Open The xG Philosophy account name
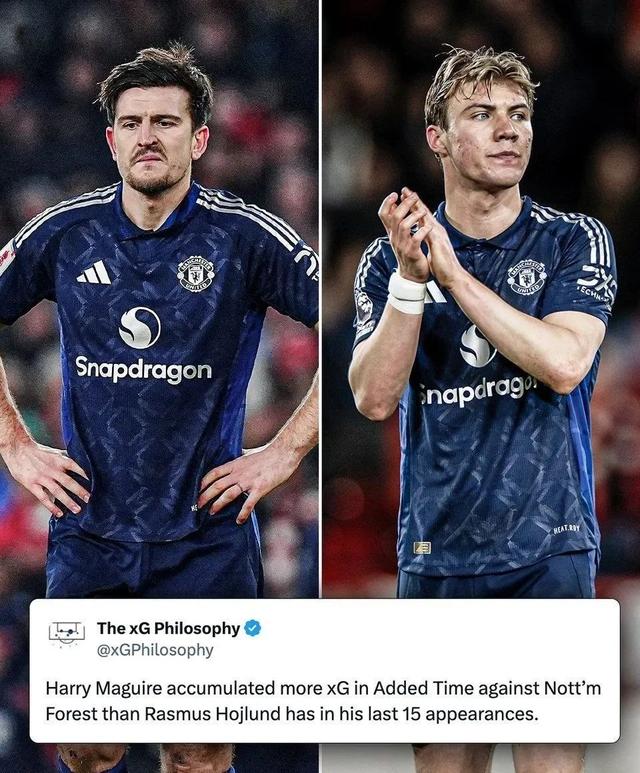Screen dimensions: 640x773 pos(168,628)
